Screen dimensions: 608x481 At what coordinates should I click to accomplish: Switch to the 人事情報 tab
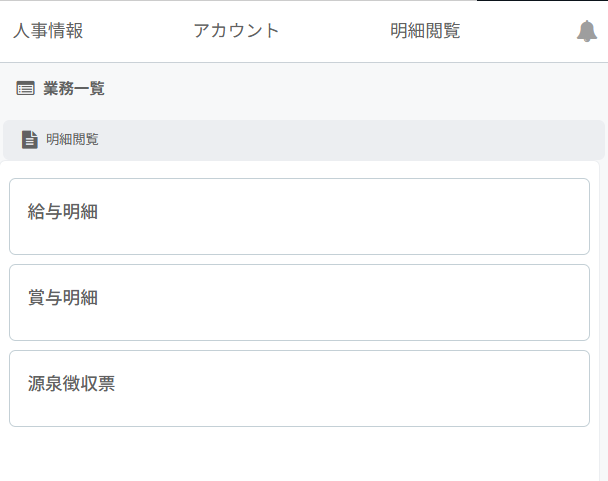[48, 31]
